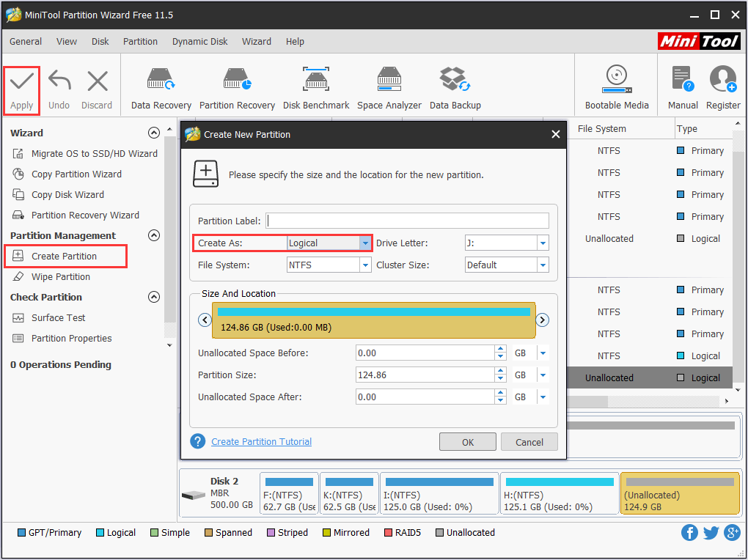Screen dimensions: 748x560
Task: Move the partition right with the arrow button
Action: coord(542,320)
